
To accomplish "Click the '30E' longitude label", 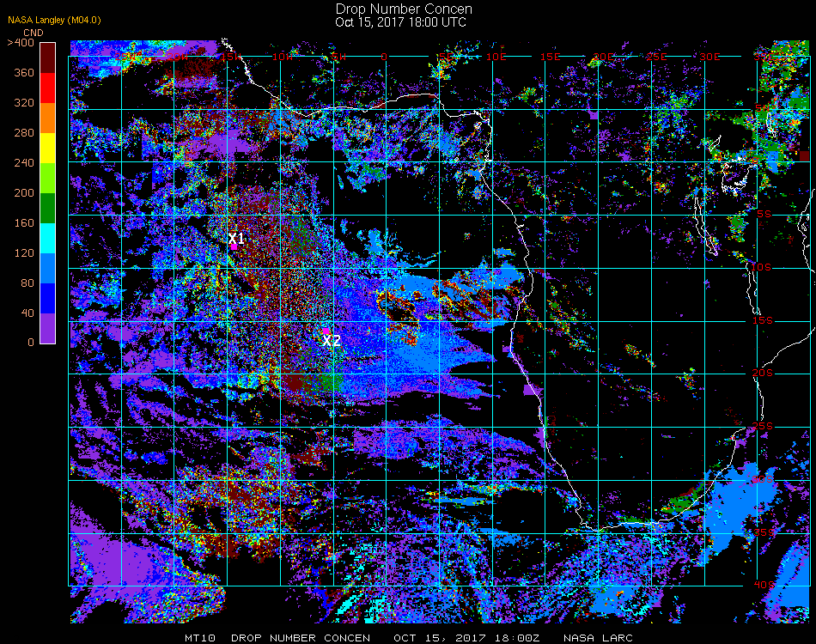I will [709, 58].
